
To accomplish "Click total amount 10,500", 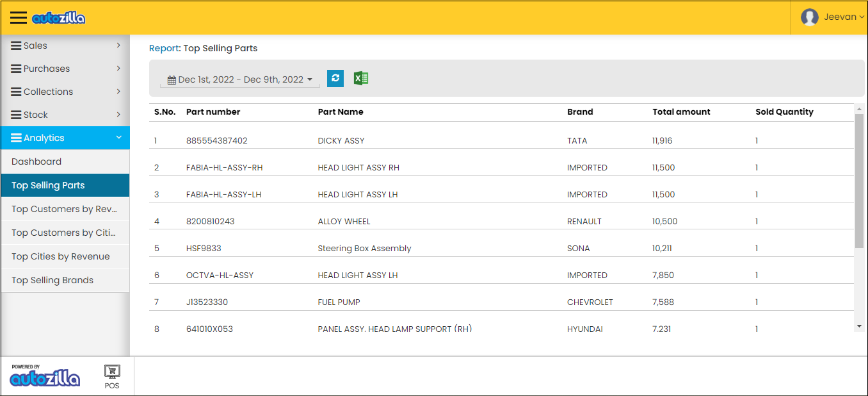I will (665, 221).
